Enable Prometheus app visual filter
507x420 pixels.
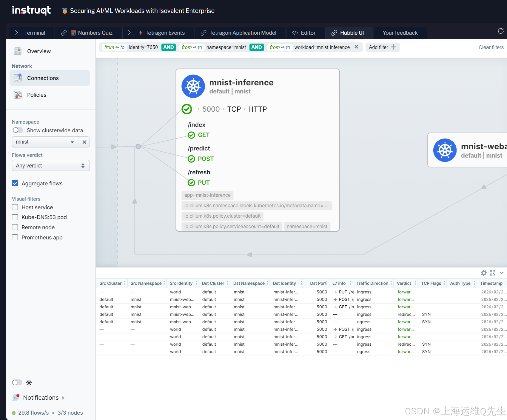point(15,237)
